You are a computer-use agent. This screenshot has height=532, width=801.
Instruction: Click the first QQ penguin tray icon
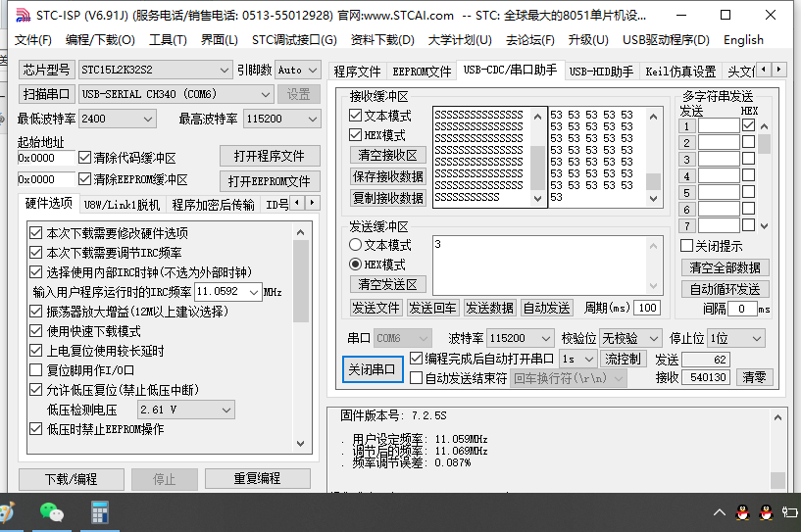coord(743,512)
